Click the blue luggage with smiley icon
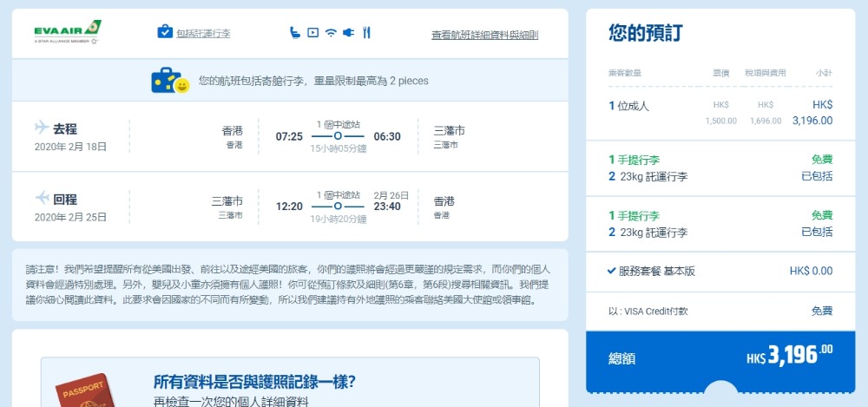This screenshot has height=407, width=868. click(x=170, y=81)
